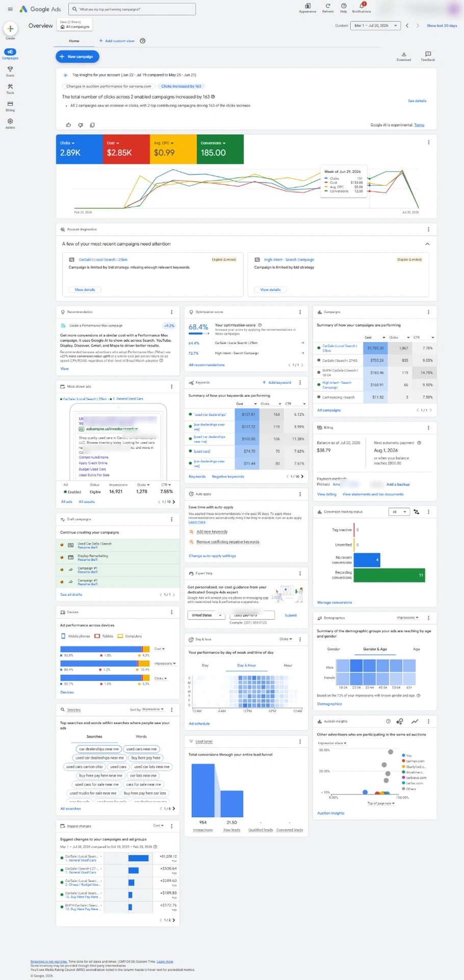Open the Avg. CPC metric dropdown

164,143
